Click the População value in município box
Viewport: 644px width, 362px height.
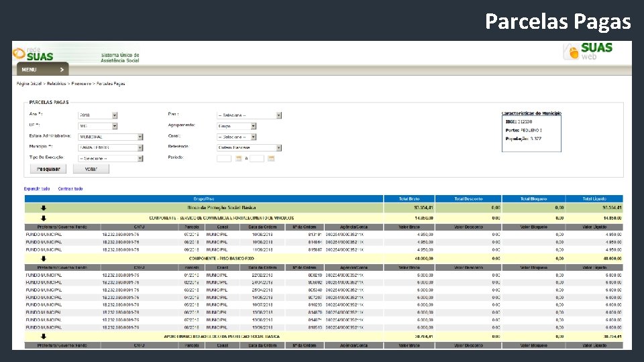click(x=535, y=139)
